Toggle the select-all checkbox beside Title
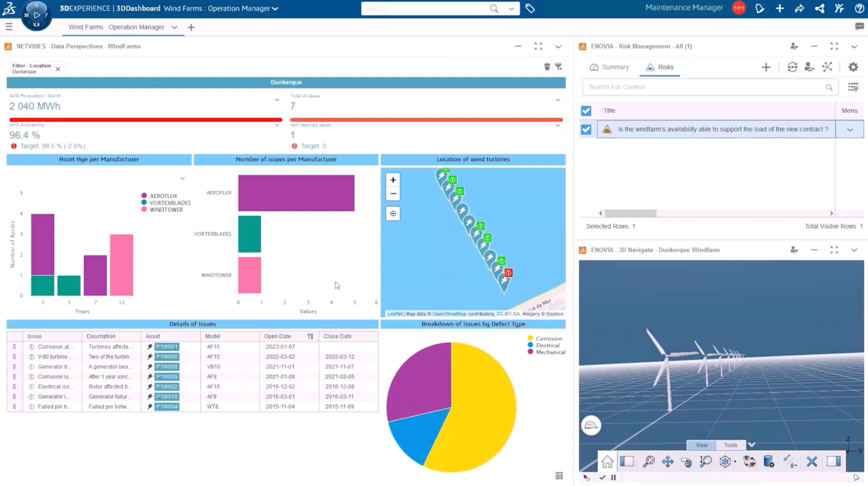 click(586, 111)
